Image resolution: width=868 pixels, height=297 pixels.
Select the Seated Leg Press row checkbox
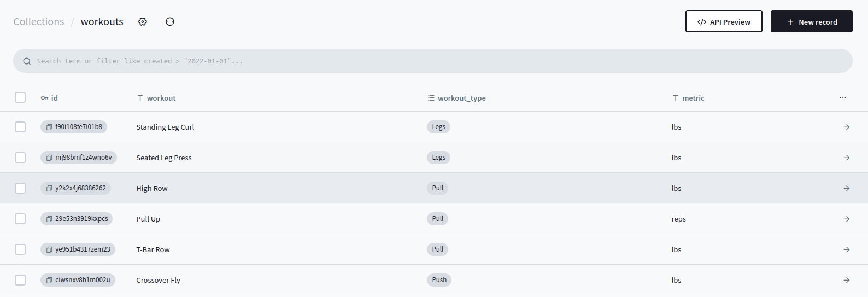[20, 158]
